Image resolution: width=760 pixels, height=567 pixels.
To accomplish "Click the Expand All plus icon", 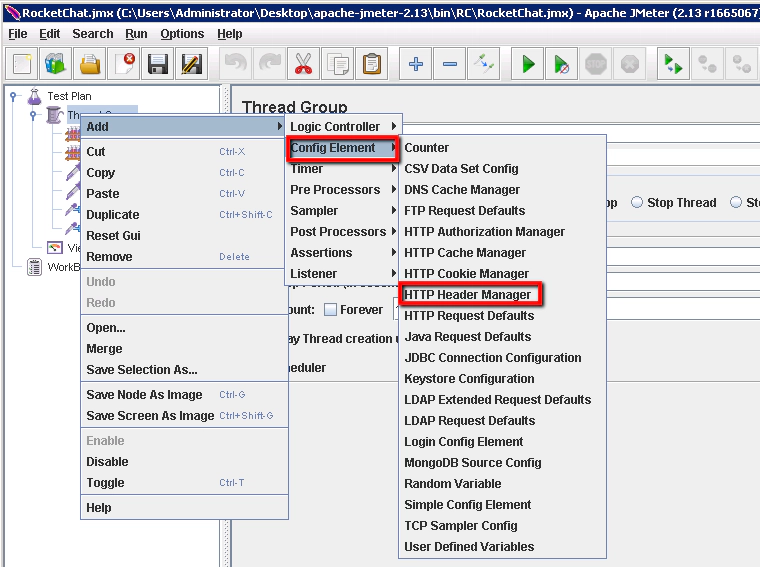I will click(x=416, y=64).
